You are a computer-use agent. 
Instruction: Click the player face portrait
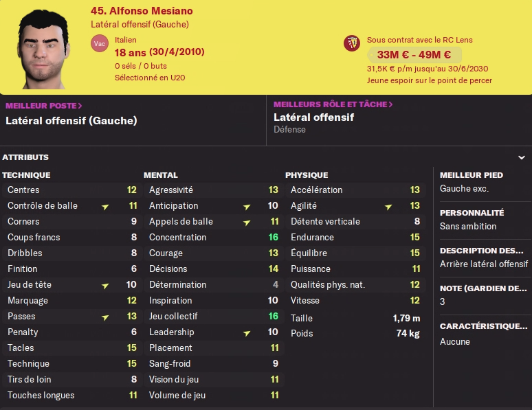pyautogui.click(x=43, y=49)
